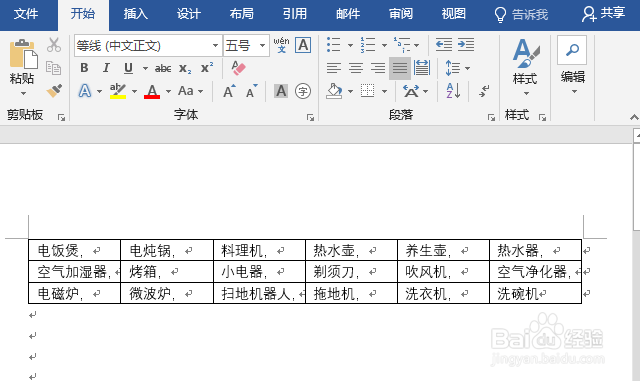Image resolution: width=640 pixels, height=381 pixels.
Task: Show or hide paragraph marks
Action: [484, 91]
